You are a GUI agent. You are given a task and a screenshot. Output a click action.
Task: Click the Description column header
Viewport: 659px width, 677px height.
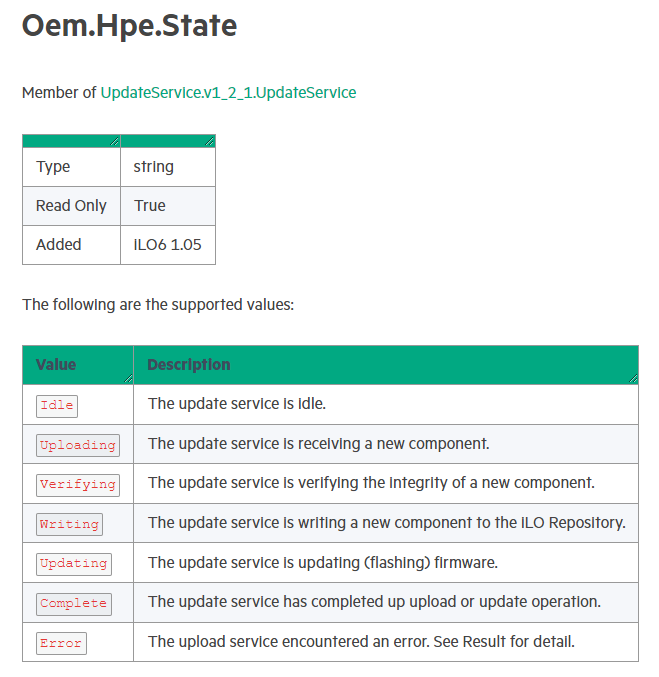pyautogui.click(x=188, y=365)
